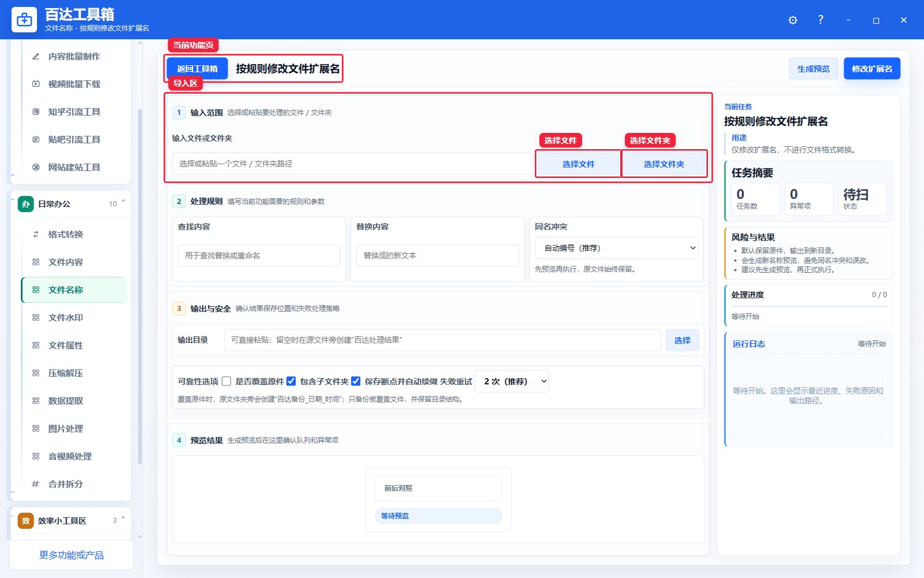Uncheck the 包含子文件夹 checkbox

pos(291,381)
